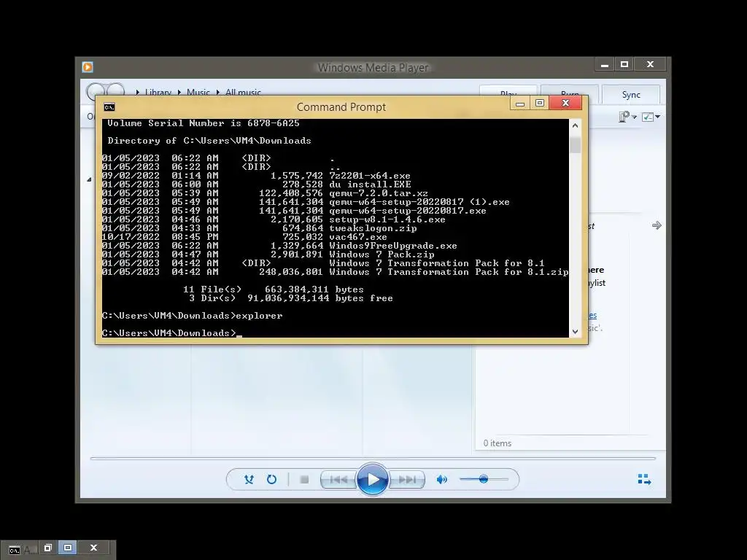The image size is (747, 560).
Task: Open the device sync options dropdown
Action: 627,117
